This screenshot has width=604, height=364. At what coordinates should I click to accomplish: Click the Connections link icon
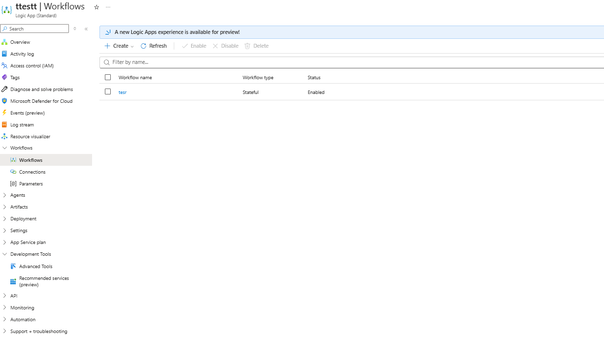[x=13, y=172]
